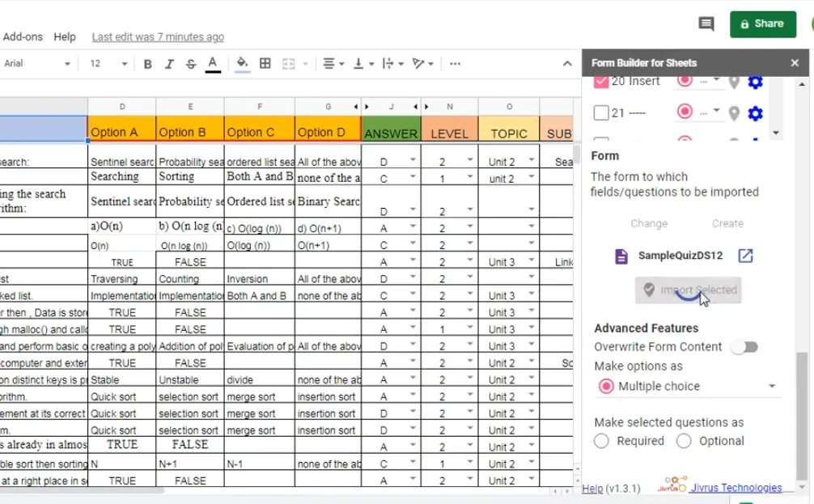The width and height of the screenshot is (814, 504).
Task: Apply strikethrough formatting
Action: click(191, 64)
